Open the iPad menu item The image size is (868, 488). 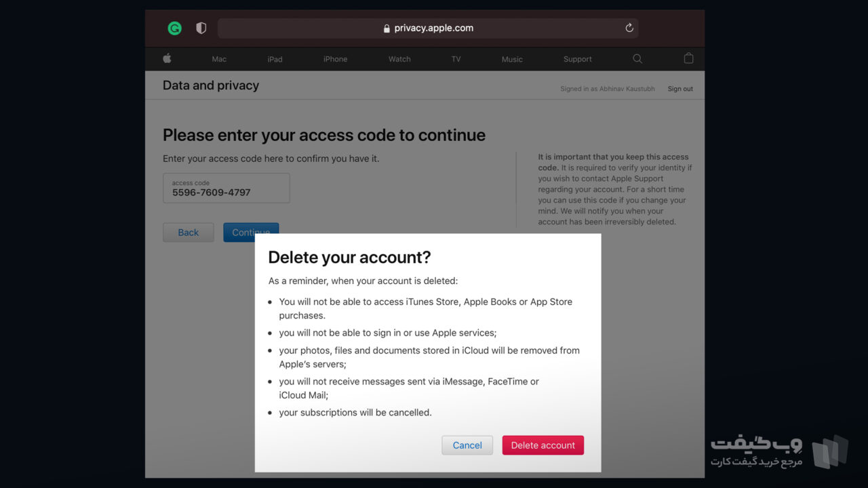click(275, 59)
